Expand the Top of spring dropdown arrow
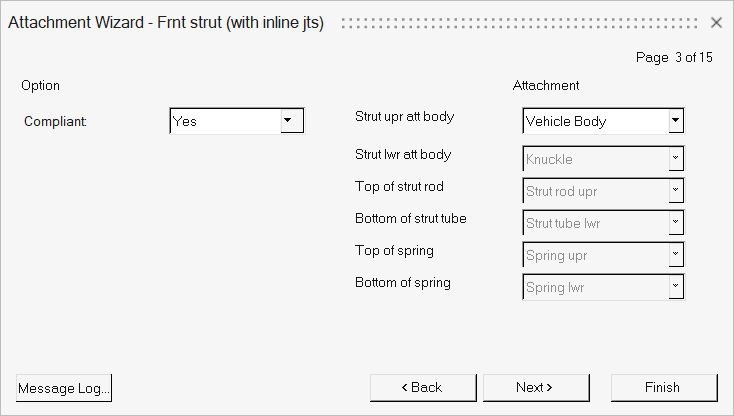 676,255
